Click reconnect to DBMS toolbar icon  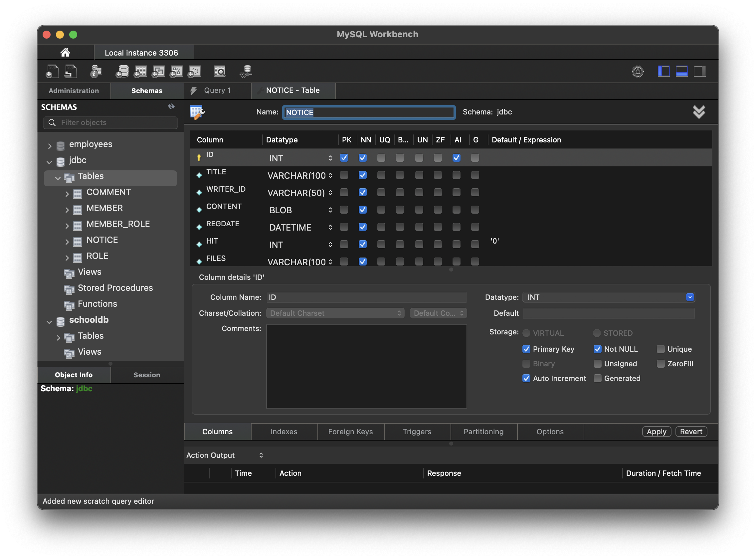coord(246,72)
